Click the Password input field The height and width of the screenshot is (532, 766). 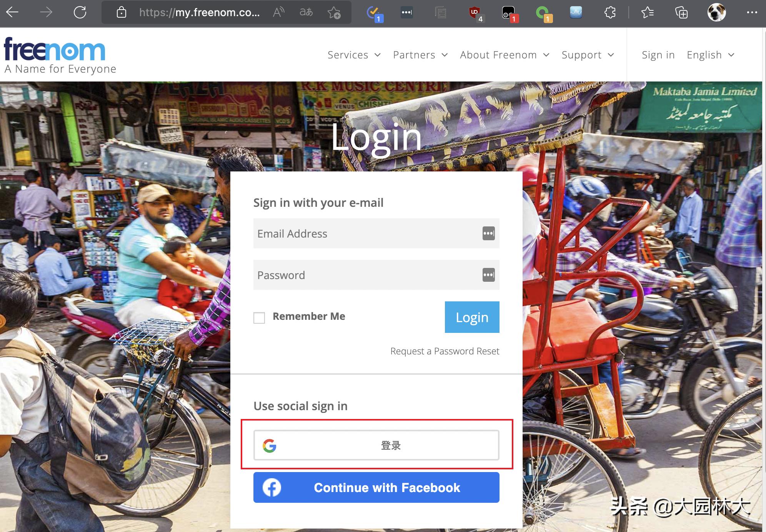pyautogui.click(x=365, y=275)
